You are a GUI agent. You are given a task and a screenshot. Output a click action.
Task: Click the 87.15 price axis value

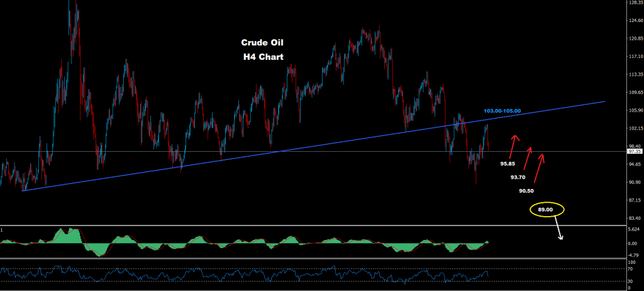pos(636,200)
